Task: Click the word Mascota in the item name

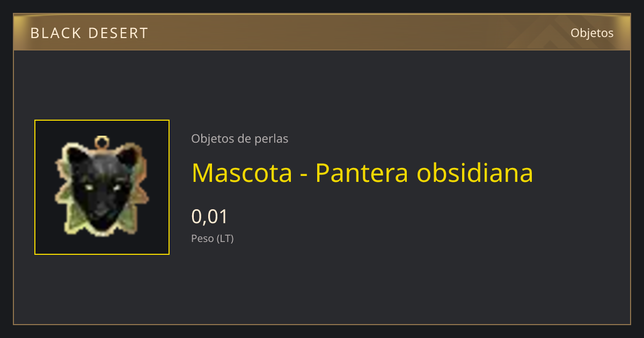Action: pyautogui.click(x=242, y=173)
